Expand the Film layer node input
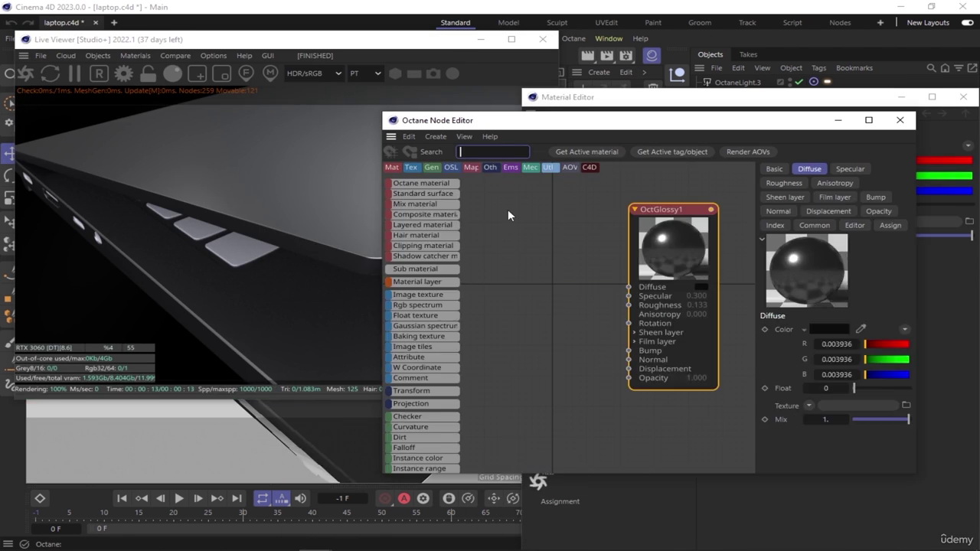 634,341
